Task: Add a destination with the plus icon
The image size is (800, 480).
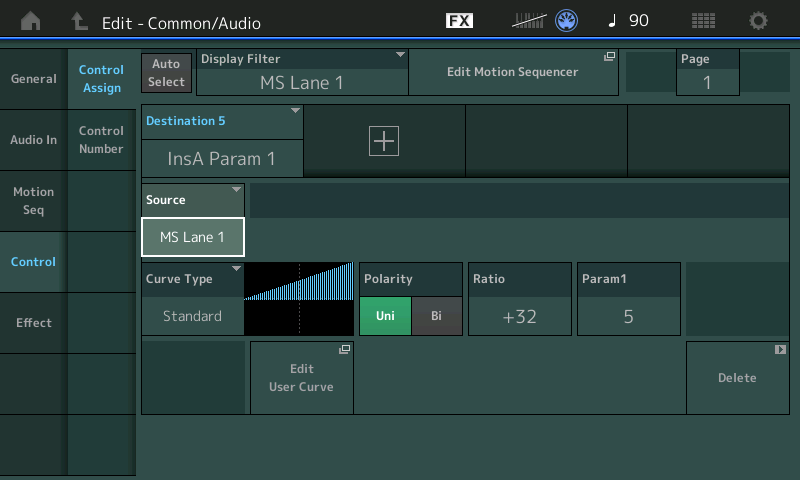Action: click(384, 142)
